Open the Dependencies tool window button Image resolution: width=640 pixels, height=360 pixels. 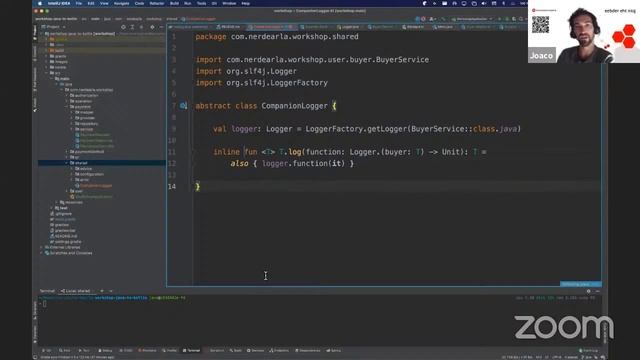pyautogui.click(x=308, y=351)
